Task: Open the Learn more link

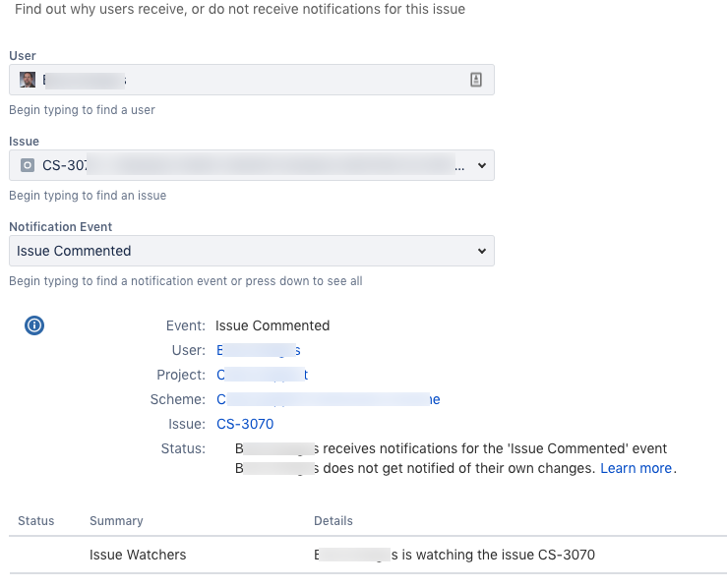Action: tap(636, 468)
